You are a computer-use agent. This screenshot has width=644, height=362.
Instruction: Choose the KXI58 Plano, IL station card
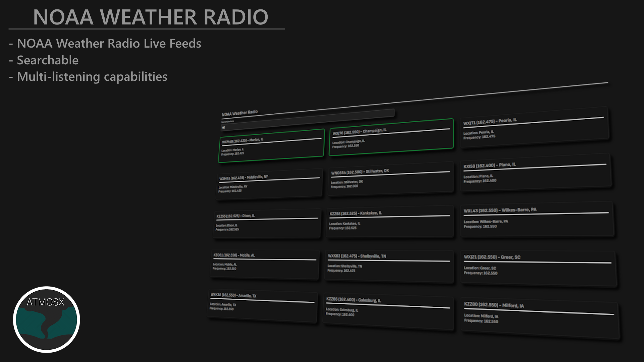coord(536,173)
